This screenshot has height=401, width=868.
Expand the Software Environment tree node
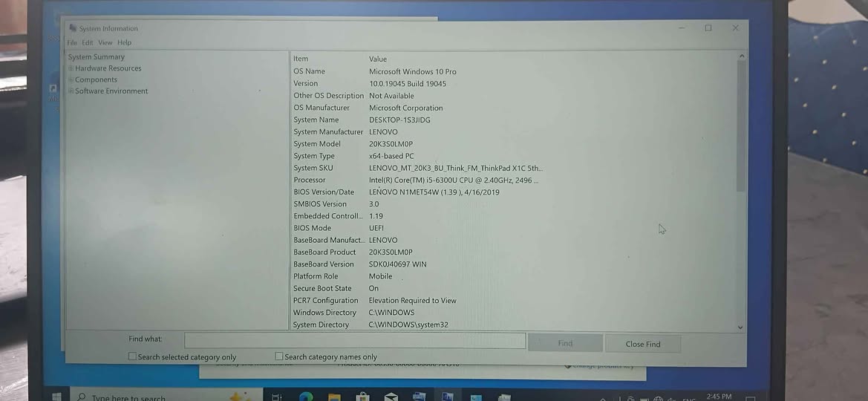click(x=71, y=91)
